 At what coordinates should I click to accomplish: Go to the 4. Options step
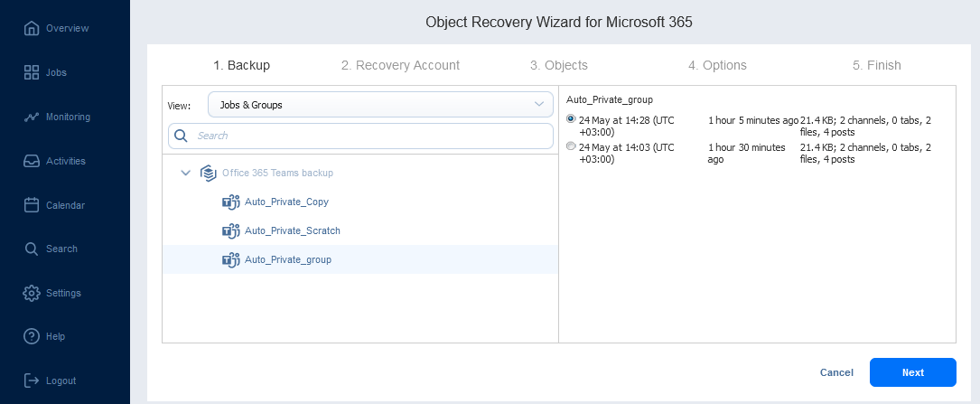tap(717, 65)
